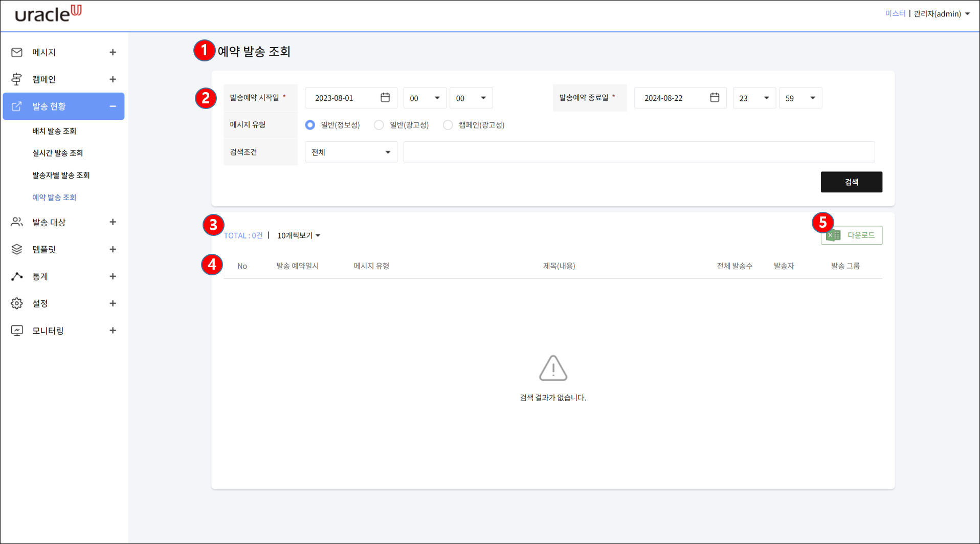Image resolution: width=980 pixels, height=544 pixels.
Task: Click the 발송 대상 people icon
Action: coord(17,222)
